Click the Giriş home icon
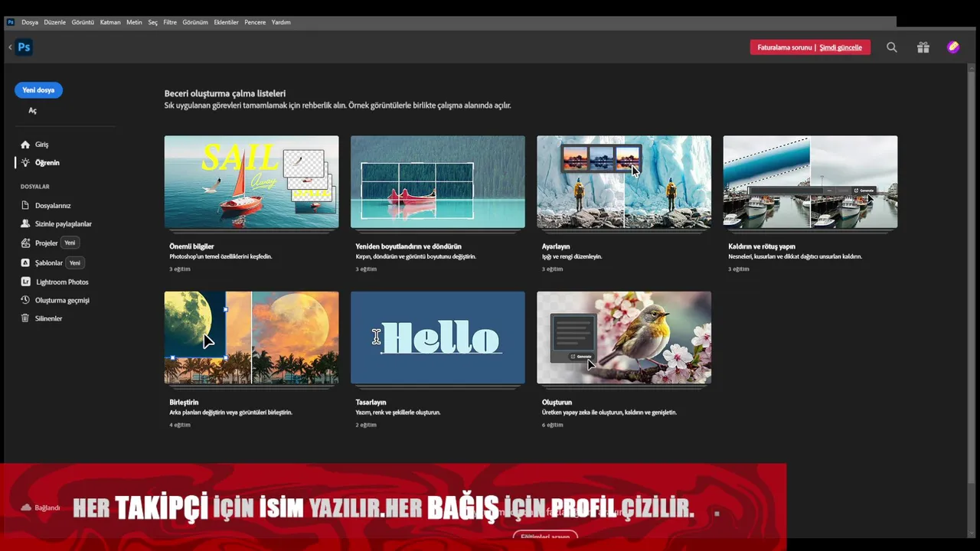Viewport: 980px width, 551px height. (x=25, y=145)
